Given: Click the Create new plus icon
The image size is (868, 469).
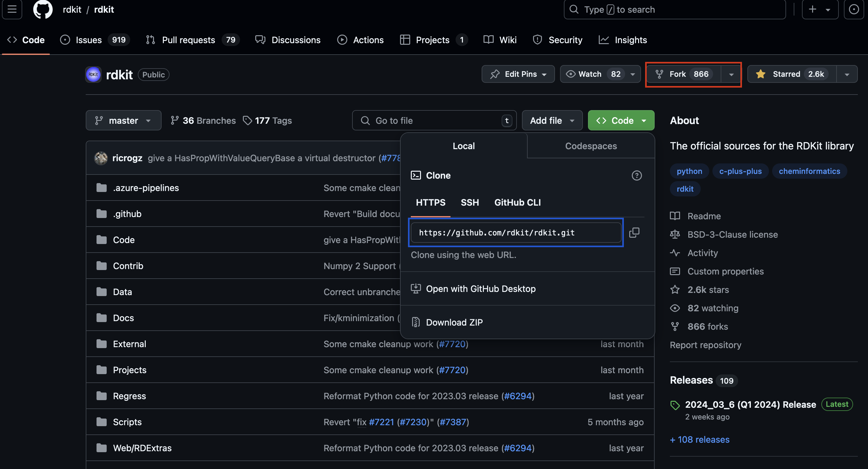Looking at the screenshot, I should tap(812, 9).
